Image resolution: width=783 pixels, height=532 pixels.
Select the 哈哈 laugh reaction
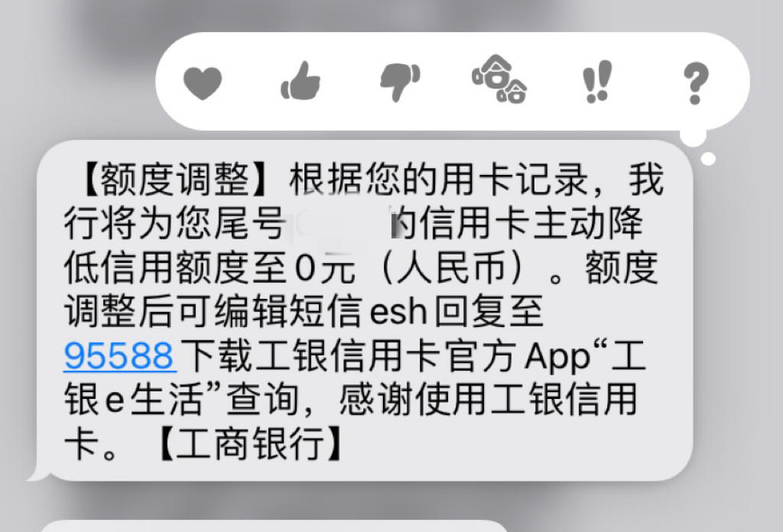[499, 79]
